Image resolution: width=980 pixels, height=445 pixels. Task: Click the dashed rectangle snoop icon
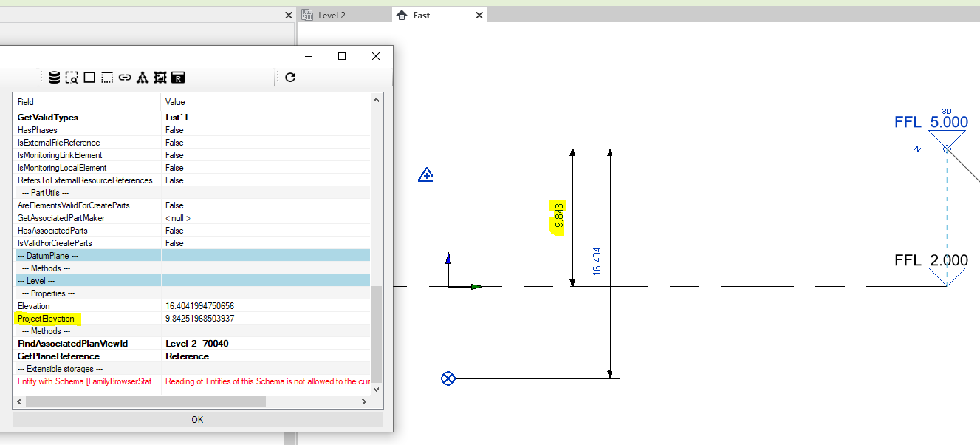click(106, 77)
